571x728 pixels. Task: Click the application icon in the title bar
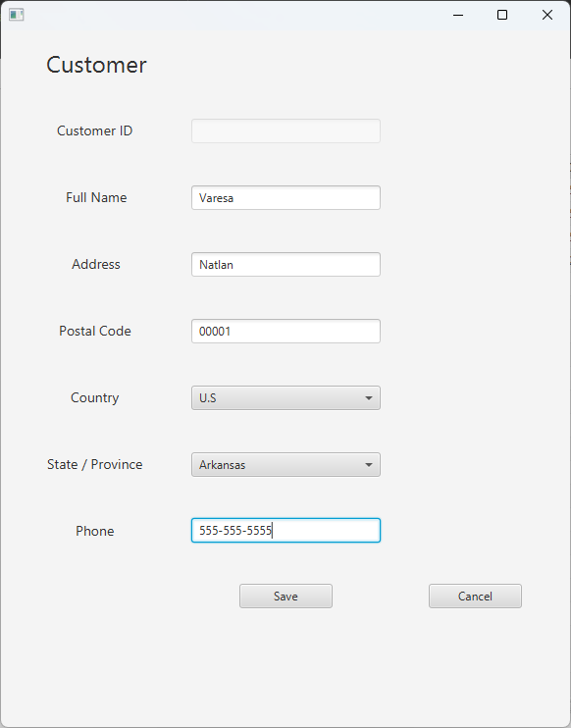[17, 15]
